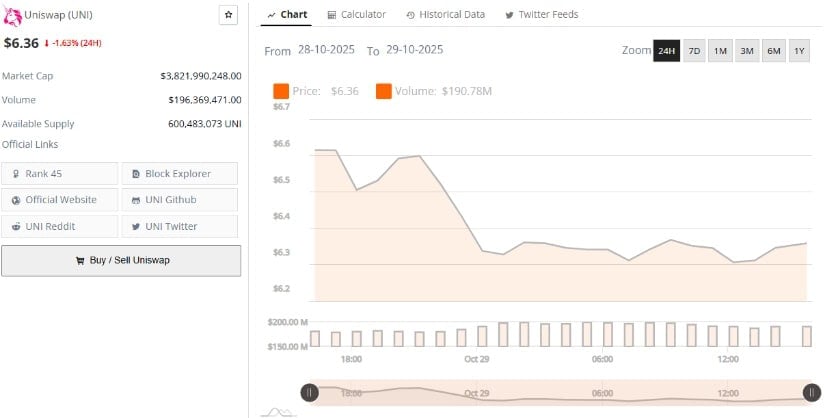The image size is (825, 418).
Task: Click the Uniswap unicorn logo
Action: 11,15
